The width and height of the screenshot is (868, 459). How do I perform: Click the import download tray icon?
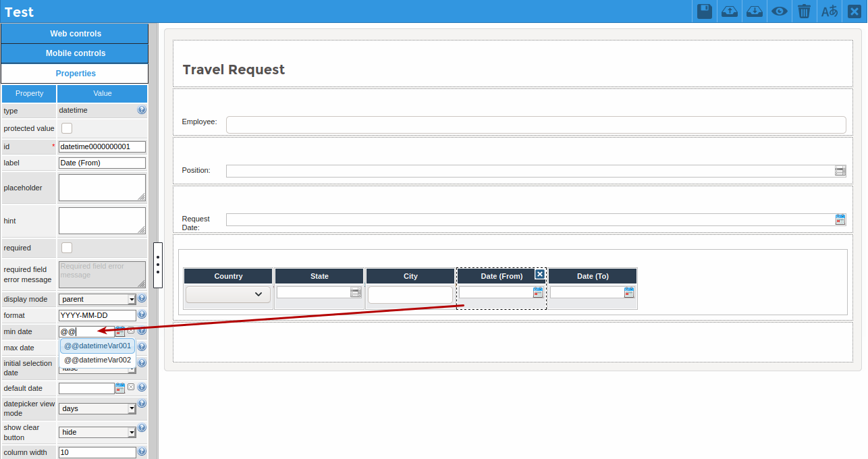[755, 11]
